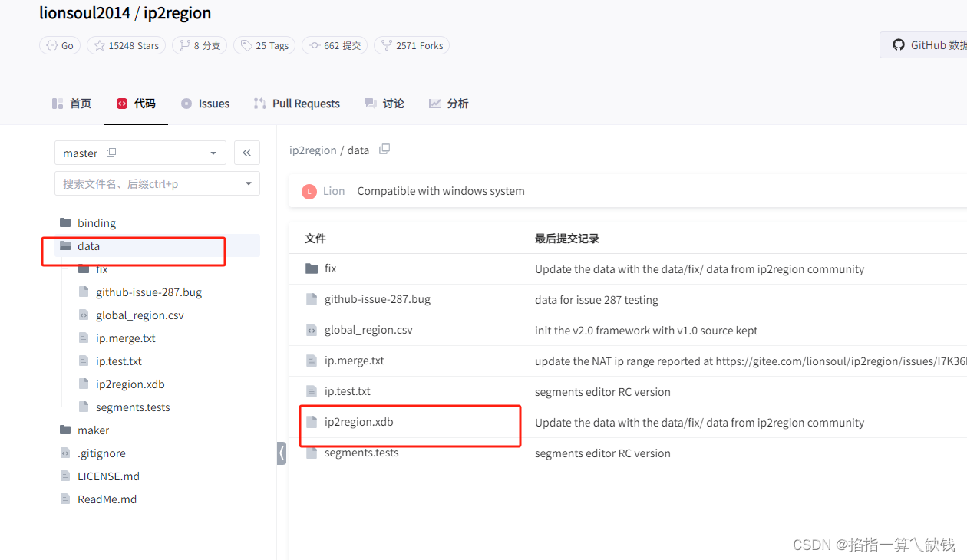Image resolution: width=967 pixels, height=560 pixels.
Task: Open the Go language indicator badge
Action: 59,45
